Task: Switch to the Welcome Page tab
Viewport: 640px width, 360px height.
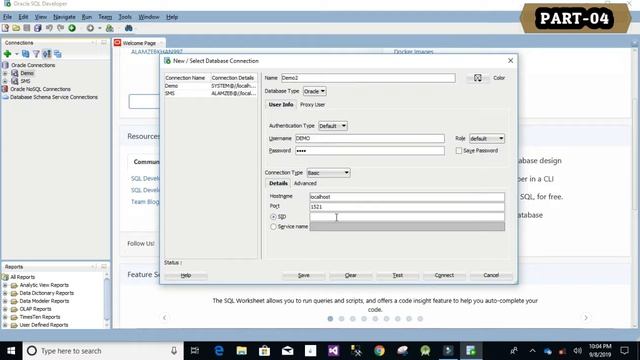Action: [139, 43]
